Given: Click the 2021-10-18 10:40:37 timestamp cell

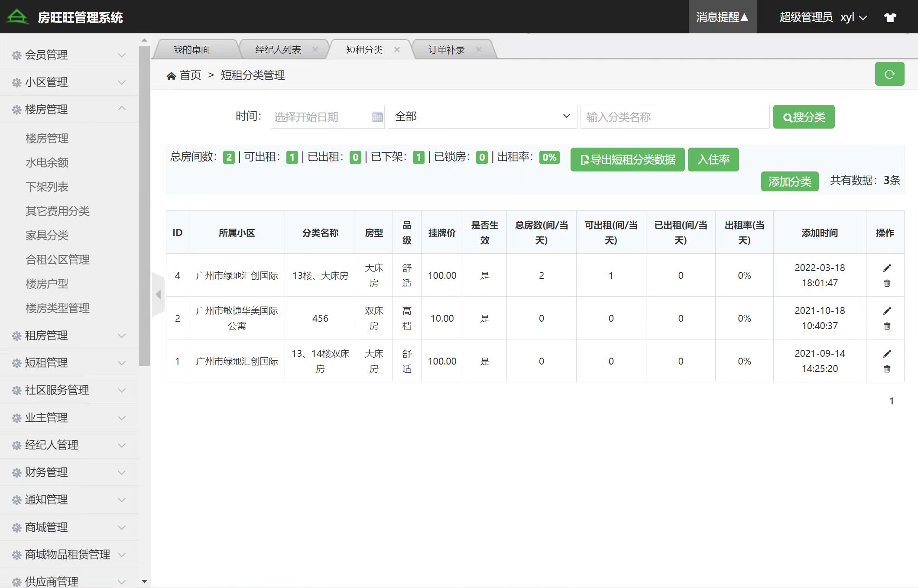Looking at the screenshot, I should point(820,318).
